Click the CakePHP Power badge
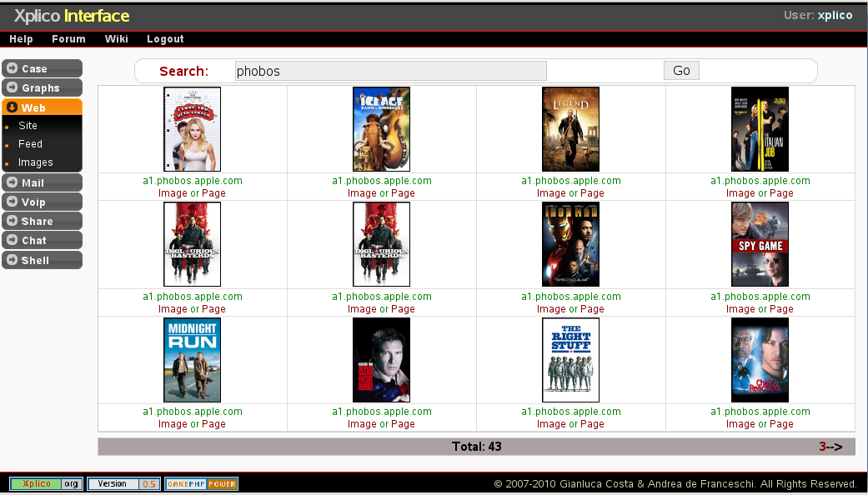868x495 pixels. coord(202,484)
